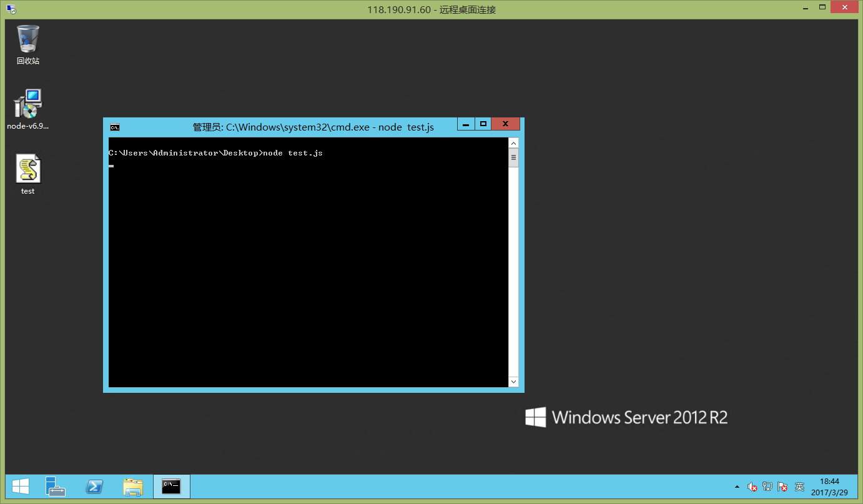The image size is (863, 504).
Task: Select the test script file on desktop
Action: click(x=28, y=174)
